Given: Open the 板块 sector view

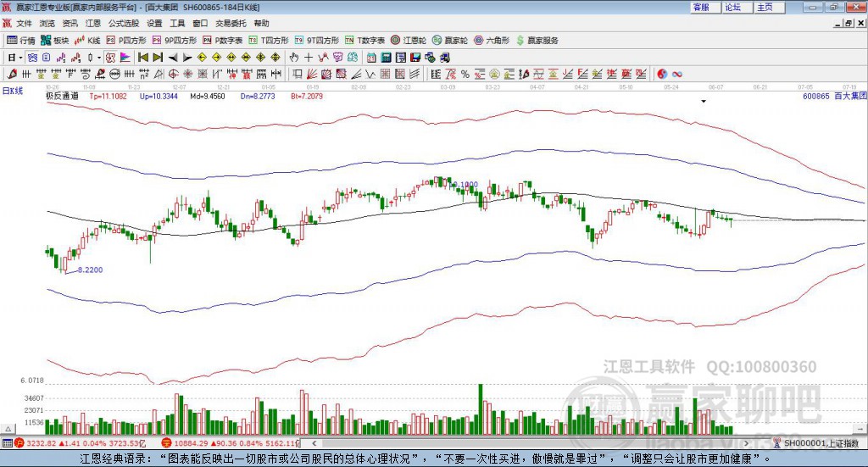Looking at the screenshot, I should [54, 41].
